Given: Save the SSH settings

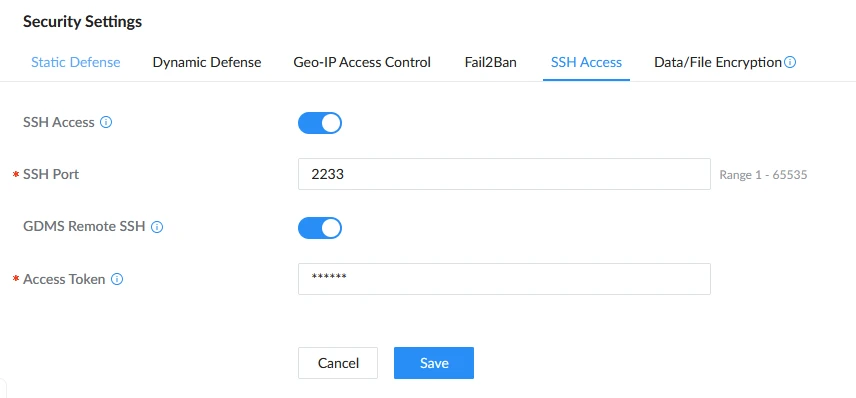Looking at the screenshot, I should point(434,363).
